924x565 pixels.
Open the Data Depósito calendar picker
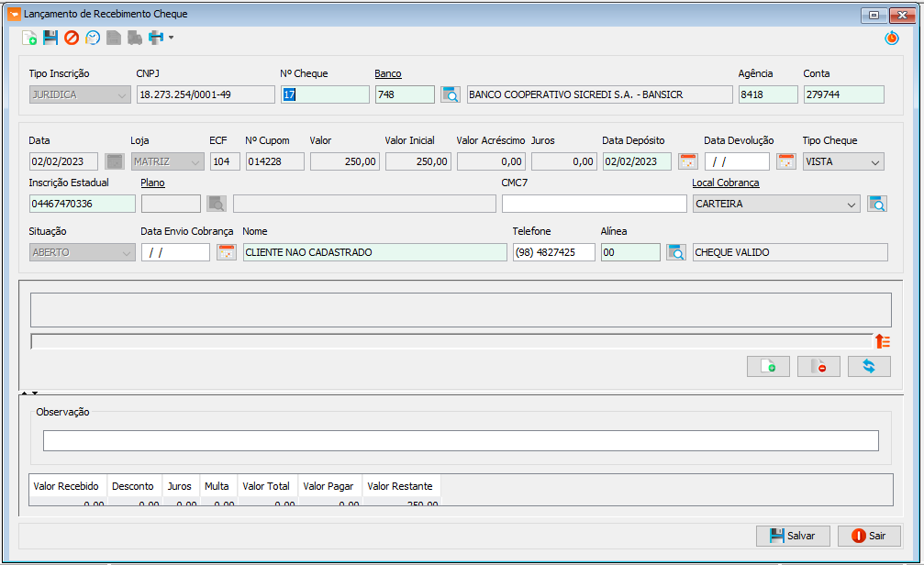(687, 161)
